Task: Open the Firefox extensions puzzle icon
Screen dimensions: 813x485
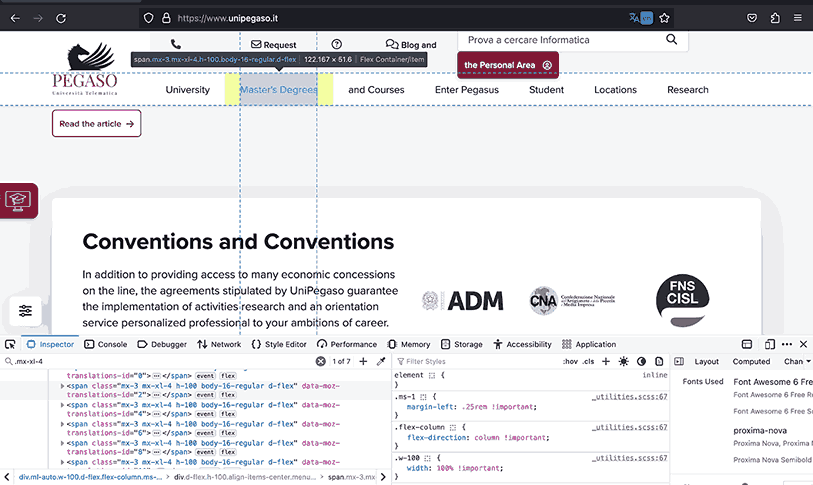Action: (775, 18)
